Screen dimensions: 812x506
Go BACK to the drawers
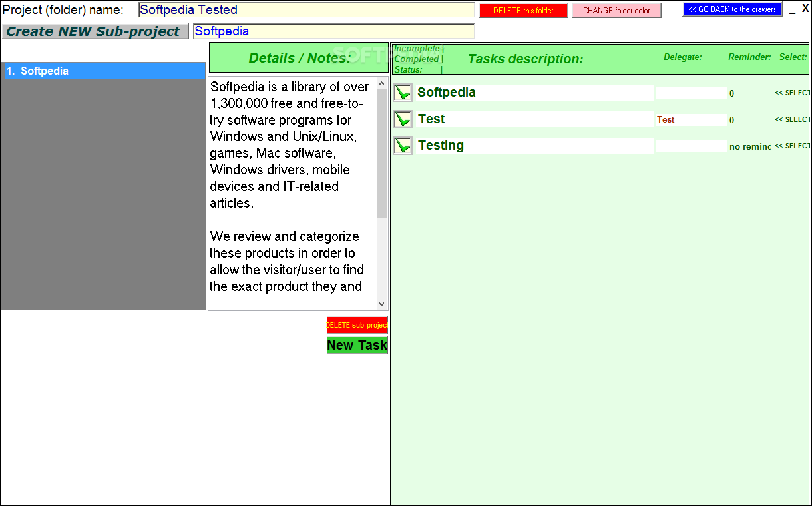(x=732, y=9)
